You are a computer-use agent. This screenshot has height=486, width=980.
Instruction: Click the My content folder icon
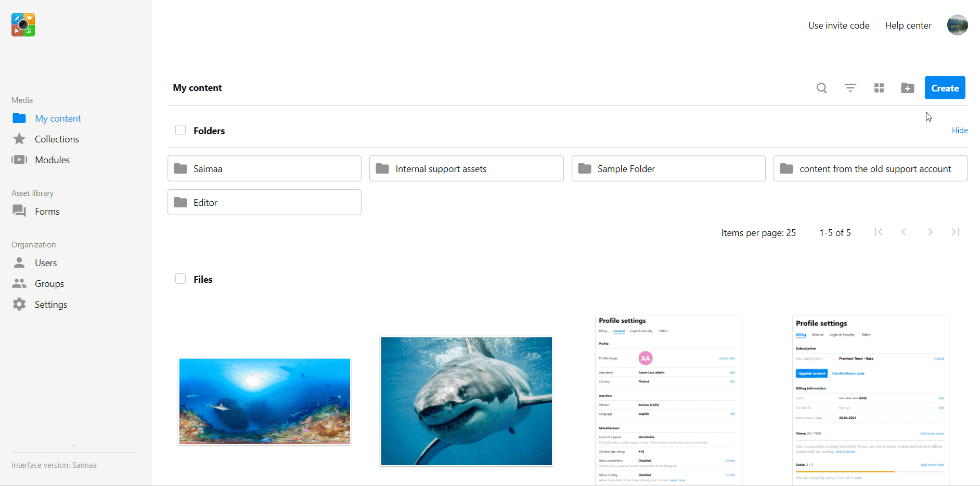click(19, 118)
